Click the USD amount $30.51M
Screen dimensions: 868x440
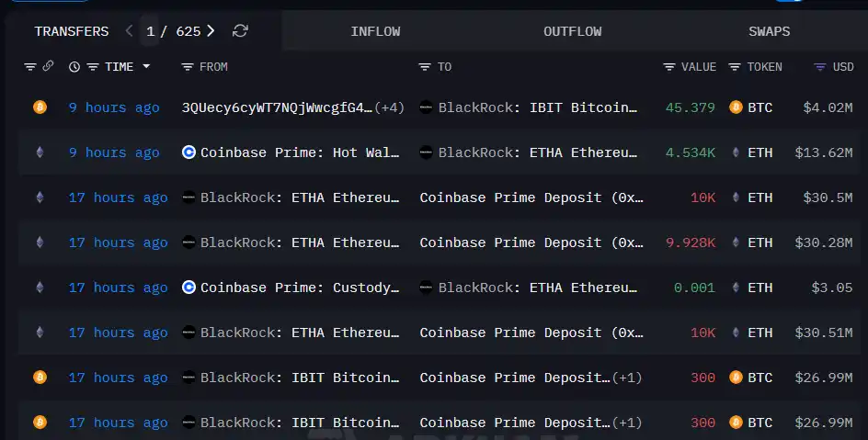[x=824, y=333]
